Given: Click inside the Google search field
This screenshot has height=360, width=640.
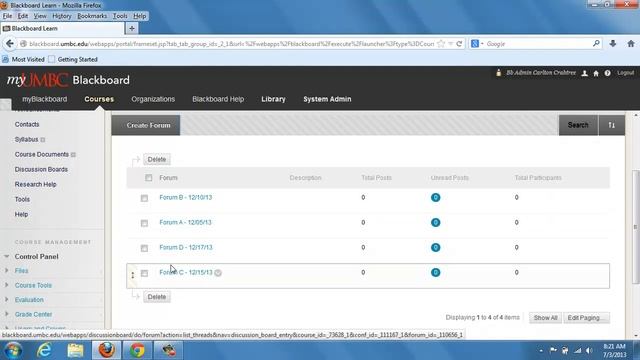Looking at the screenshot, I should coord(537,44).
